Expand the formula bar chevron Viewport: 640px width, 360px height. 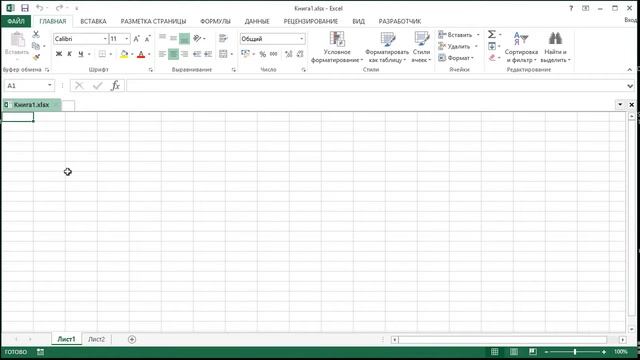click(x=630, y=86)
